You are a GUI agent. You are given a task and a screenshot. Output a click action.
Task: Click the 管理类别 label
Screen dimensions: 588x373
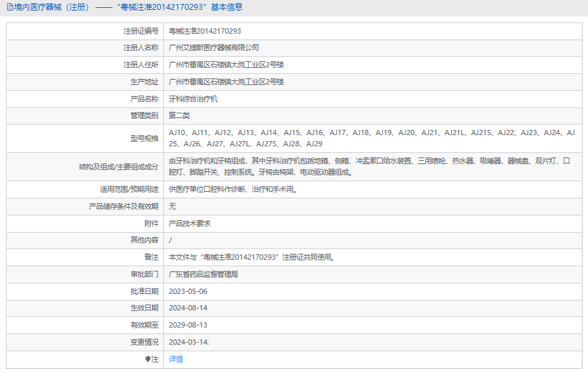(144, 115)
